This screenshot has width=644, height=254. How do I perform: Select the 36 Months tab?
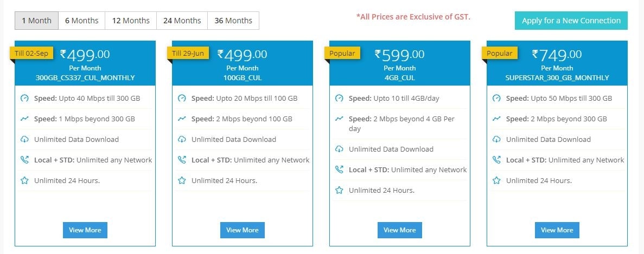(233, 21)
